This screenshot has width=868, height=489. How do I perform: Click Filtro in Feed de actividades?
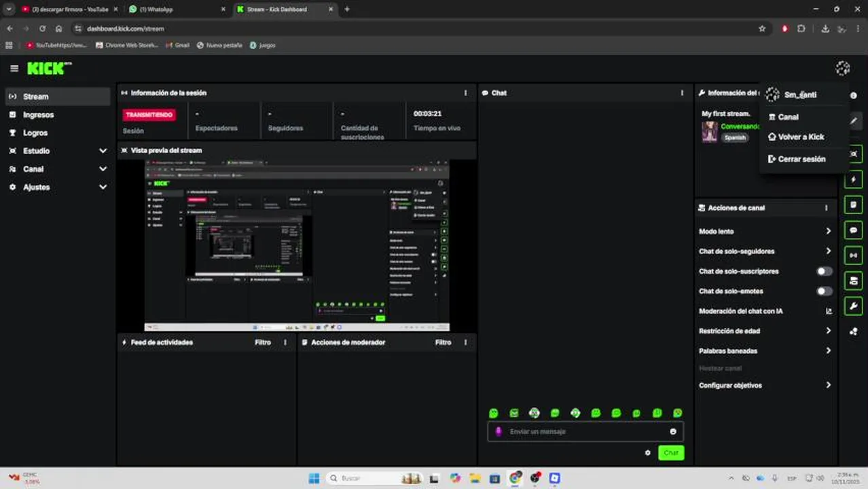pyautogui.click(x=263, y=342)
